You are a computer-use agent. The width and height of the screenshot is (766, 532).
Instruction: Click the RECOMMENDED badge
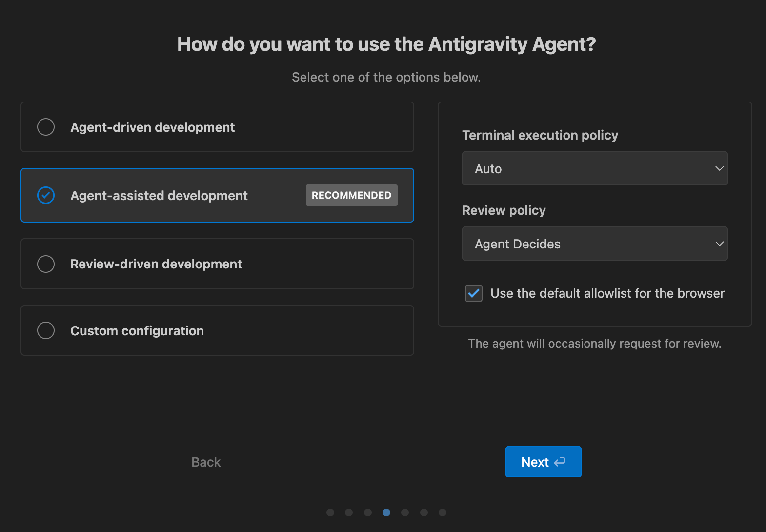click(351, 195)
